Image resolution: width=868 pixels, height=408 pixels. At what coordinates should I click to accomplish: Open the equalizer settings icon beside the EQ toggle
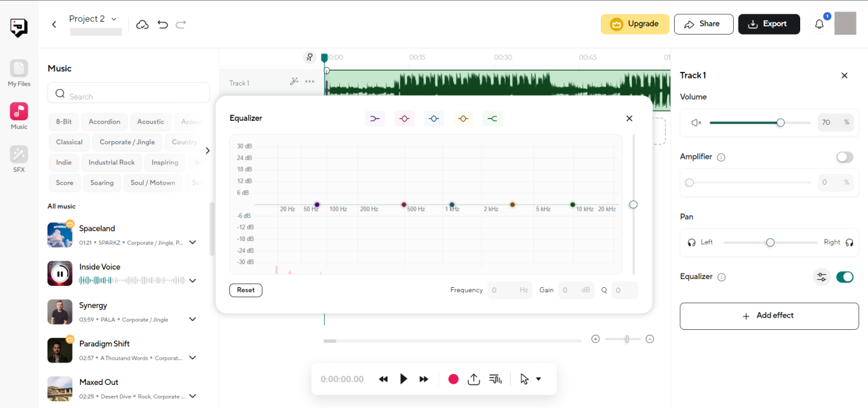[x=821, y=277]
